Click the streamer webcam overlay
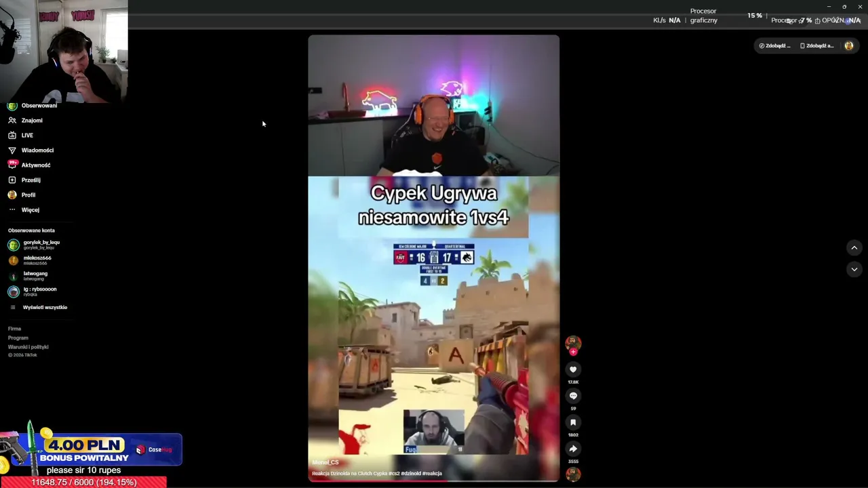 click(x=64, y=51)
